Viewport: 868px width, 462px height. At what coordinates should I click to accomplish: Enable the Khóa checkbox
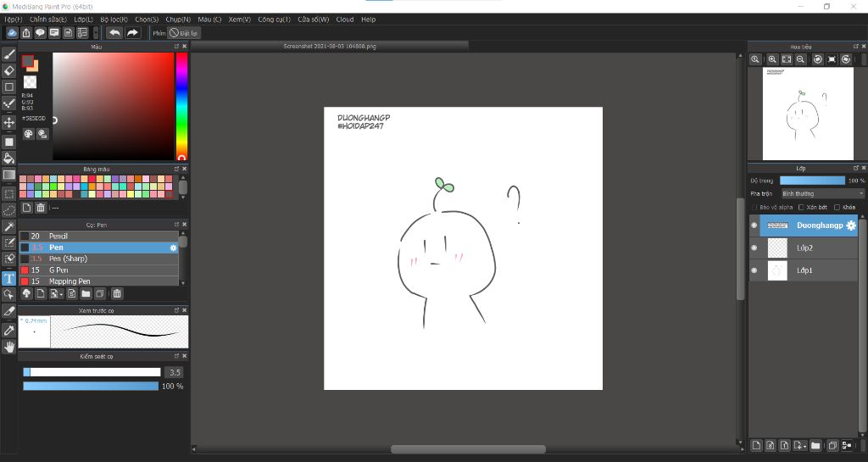tap(837, 208)
